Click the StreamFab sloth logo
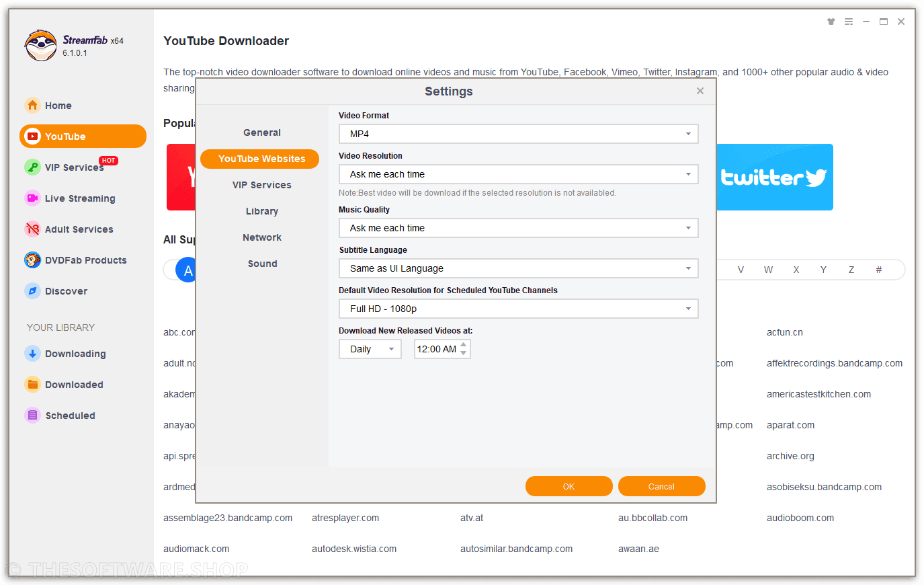Image resolution: width=924 pixels, height=585 pixels. coord(40,45)
